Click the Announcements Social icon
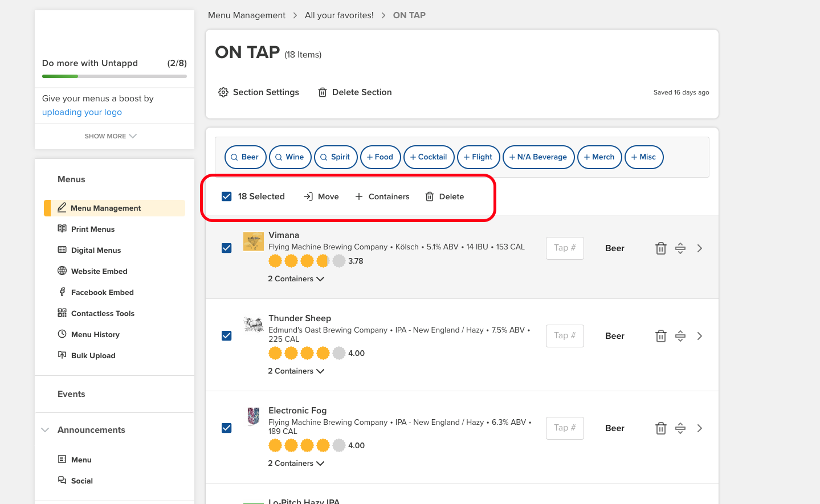 coord(62,481)
